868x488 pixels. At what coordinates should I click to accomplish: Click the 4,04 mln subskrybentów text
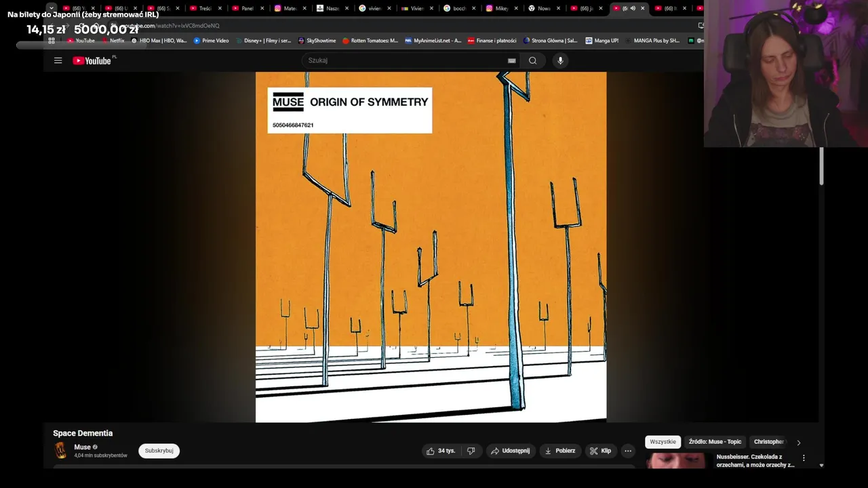[100, 455]
